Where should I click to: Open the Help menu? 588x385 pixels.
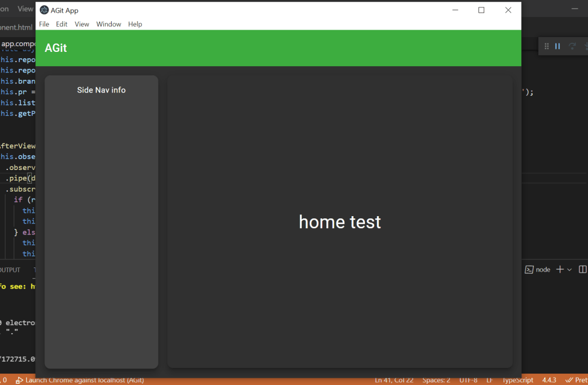click(x=135, y=24)
